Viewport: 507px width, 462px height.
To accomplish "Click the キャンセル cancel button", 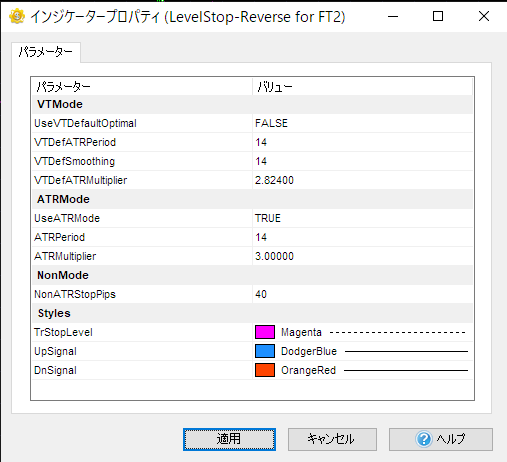I will (332, 439).
